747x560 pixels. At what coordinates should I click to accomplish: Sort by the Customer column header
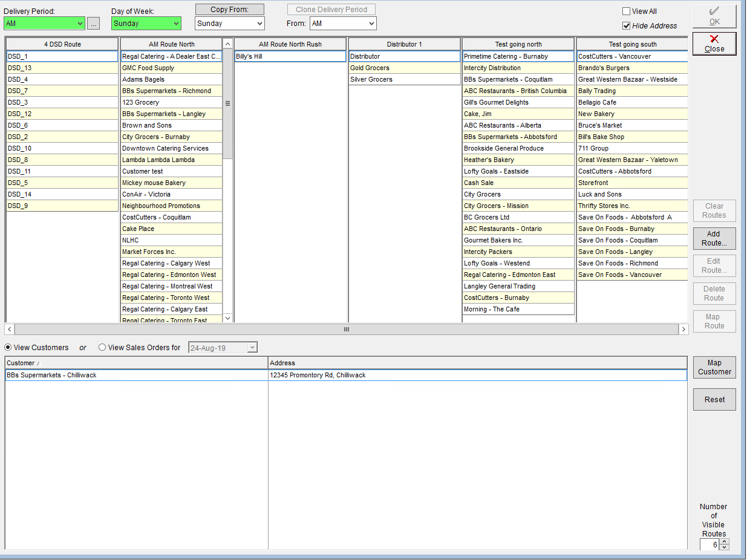pos(137,363)
